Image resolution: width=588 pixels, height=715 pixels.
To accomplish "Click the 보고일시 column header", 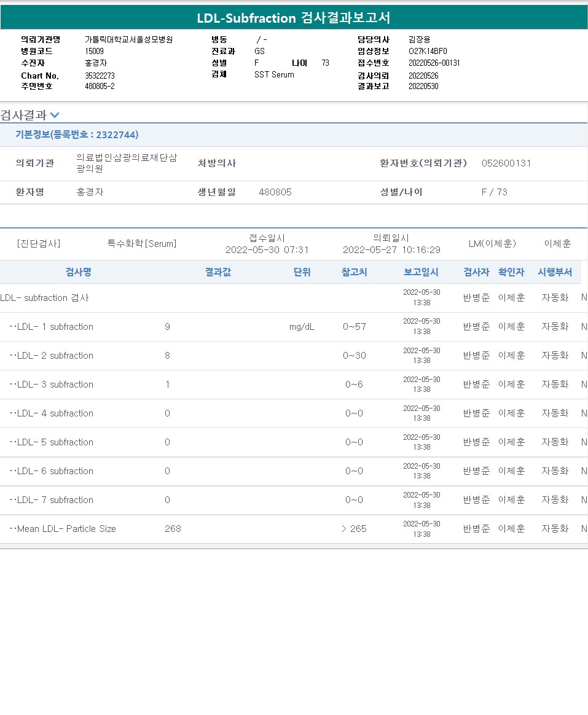I will click(421, 272).
